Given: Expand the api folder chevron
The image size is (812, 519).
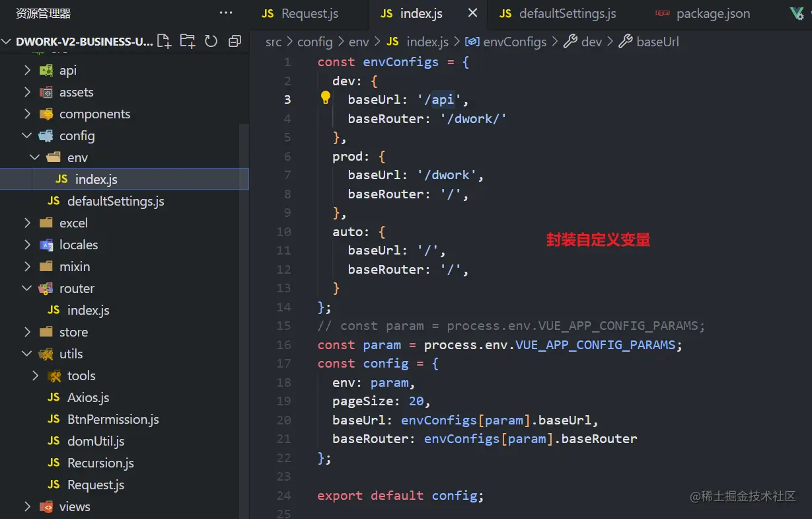Looking at the screenshot, I should pos(27,70).
